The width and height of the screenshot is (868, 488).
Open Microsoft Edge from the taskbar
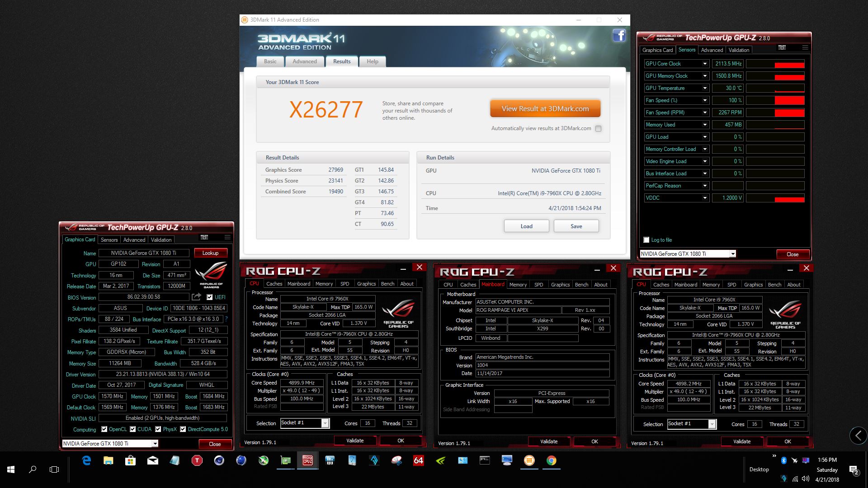tap(86, 460)
